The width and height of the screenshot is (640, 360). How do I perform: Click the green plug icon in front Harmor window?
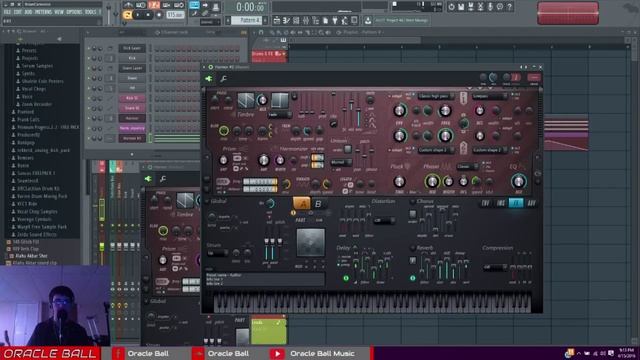pyautogui.click(x=209, y=78)
